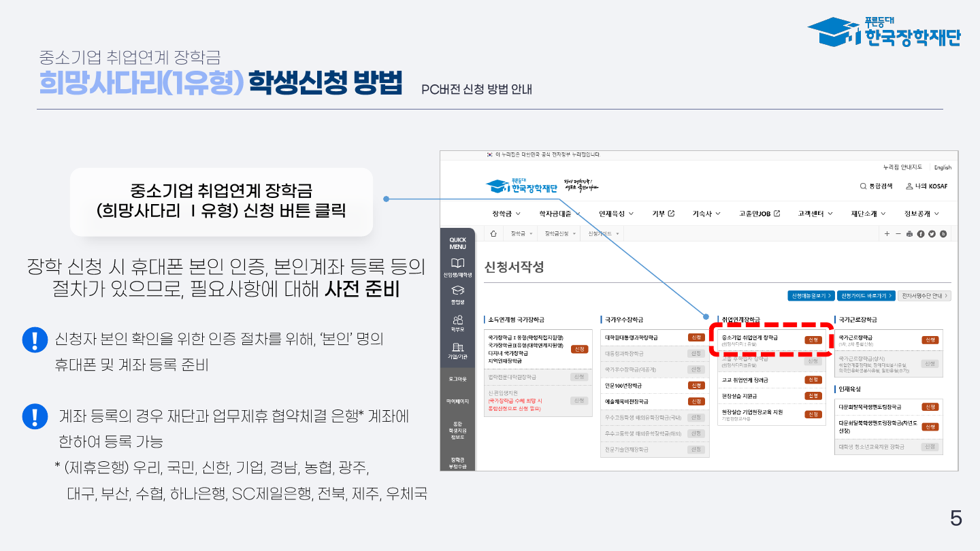Share page via Facebook icon
This screenshot has width=980, height=551.
[920, 234]
